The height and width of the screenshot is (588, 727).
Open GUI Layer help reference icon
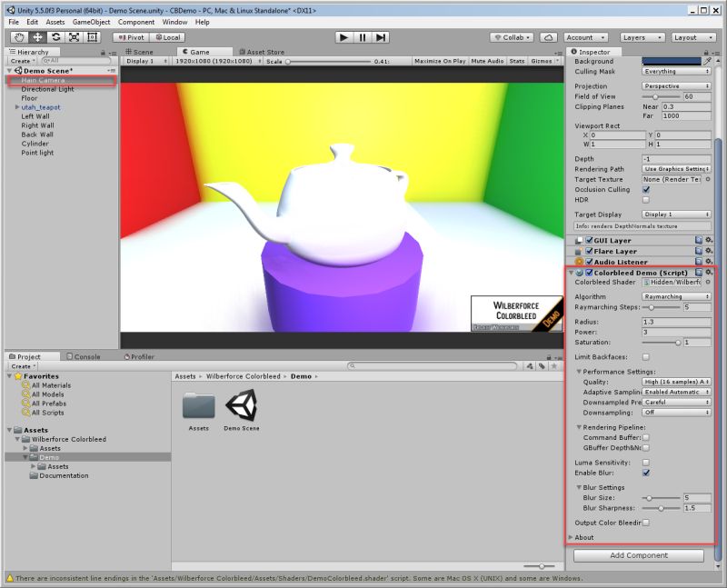(x=699, y=240)
